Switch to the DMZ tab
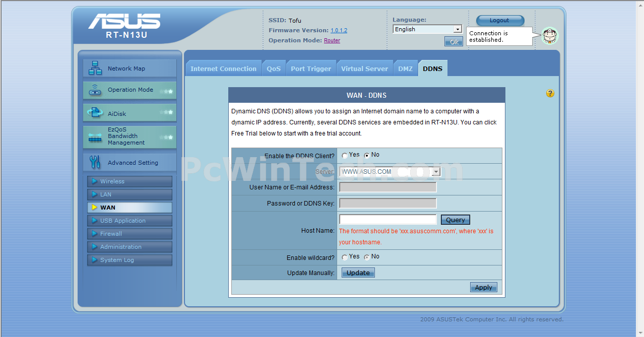 click(405, 69)
